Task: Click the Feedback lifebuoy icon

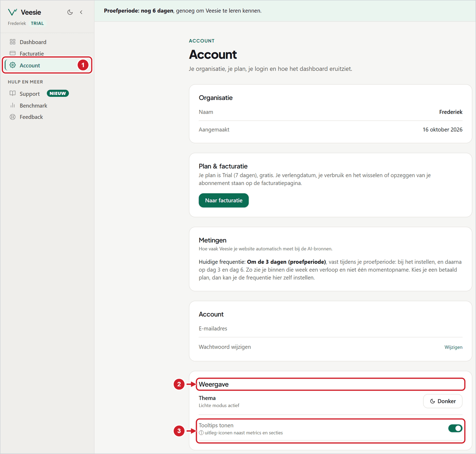Action: click(13, 117)
